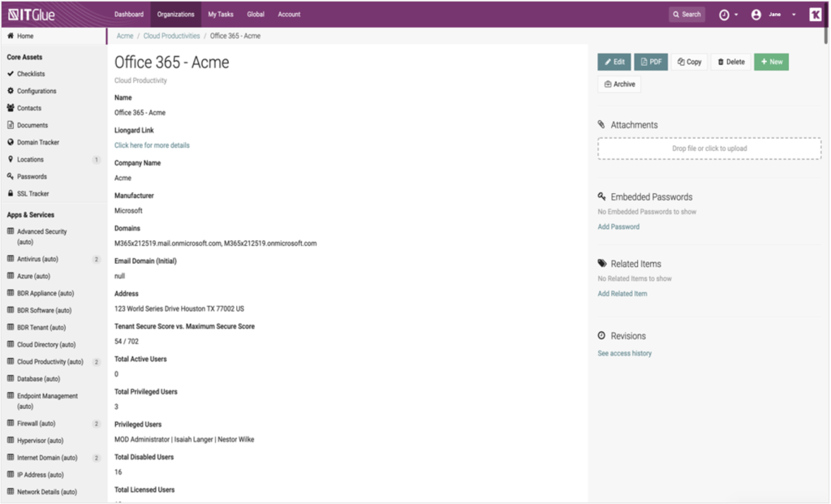
Task: Click the Hypervisor table icon
Action: click(x=10, y=440)
